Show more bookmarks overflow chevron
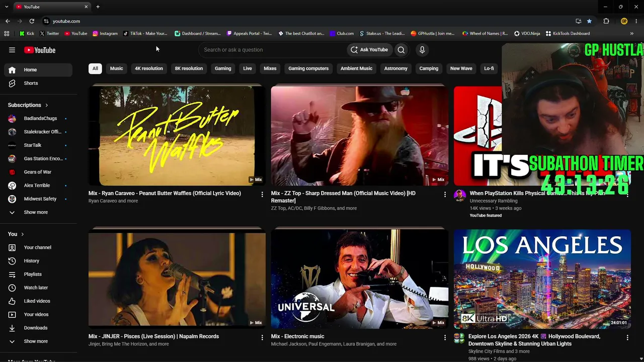The height and width of the screenshot is (362, 644). [x=632, y=34]
